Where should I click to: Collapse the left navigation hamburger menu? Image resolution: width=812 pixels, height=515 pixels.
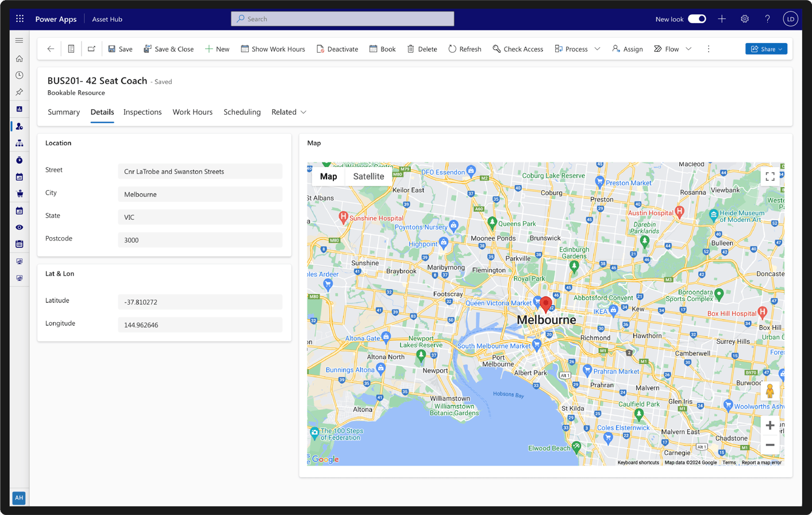pos(20,40)
